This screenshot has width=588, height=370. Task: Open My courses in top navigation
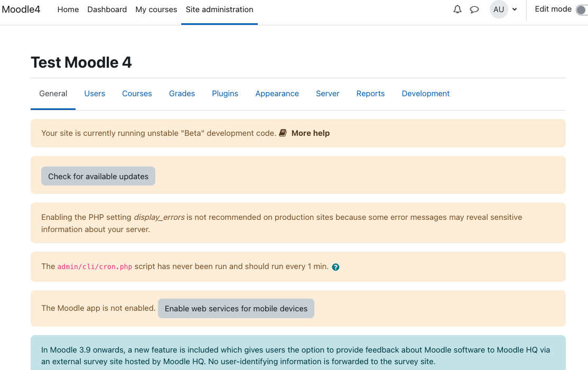click(156, 10)
